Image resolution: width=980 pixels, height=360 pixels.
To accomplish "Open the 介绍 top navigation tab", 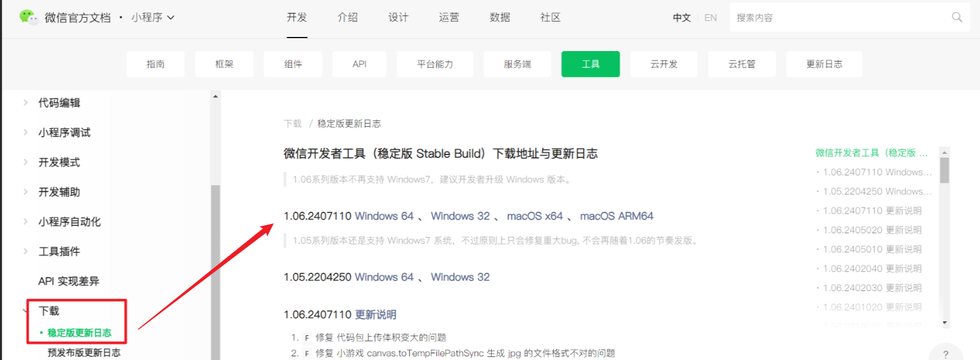I will pos(348,17).
